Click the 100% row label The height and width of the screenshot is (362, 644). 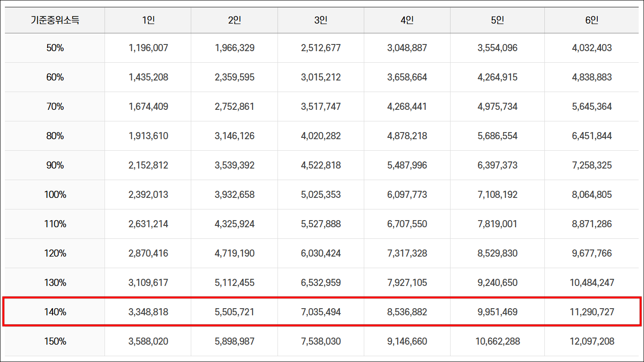tap(55, 195)
